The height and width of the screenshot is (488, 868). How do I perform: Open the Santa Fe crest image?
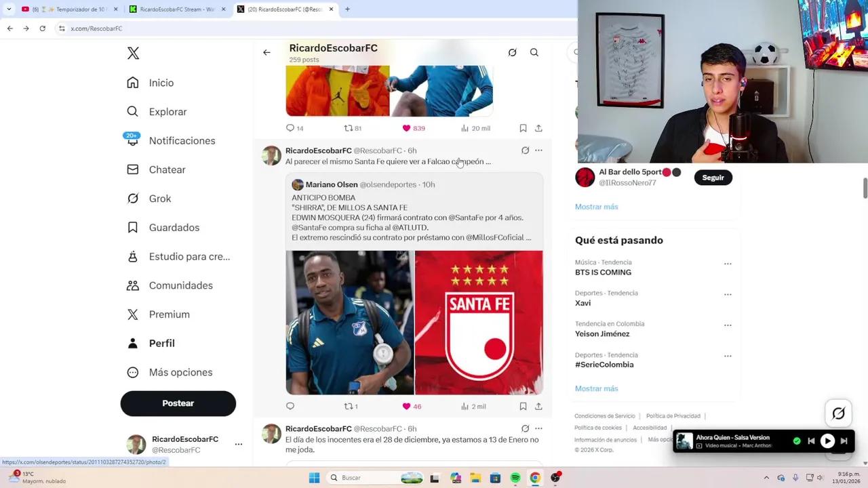[x=479, y=323]
